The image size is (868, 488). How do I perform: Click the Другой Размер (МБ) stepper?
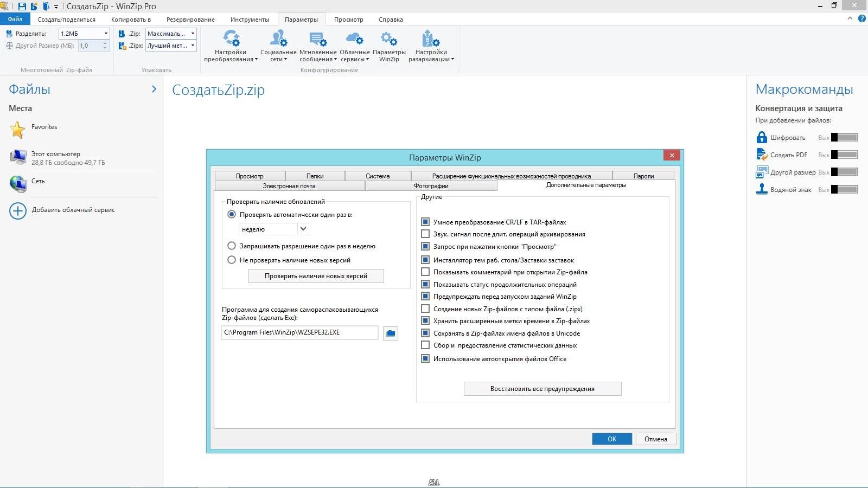[105, 46]
